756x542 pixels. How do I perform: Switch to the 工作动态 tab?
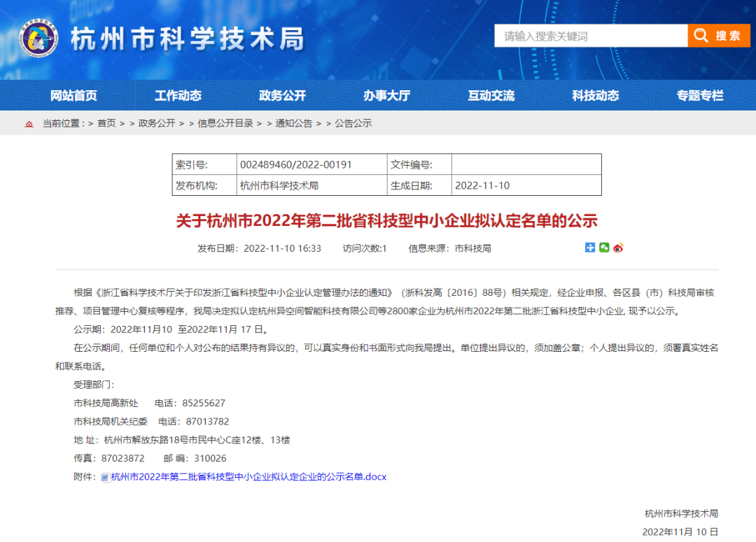pos(178,95)
